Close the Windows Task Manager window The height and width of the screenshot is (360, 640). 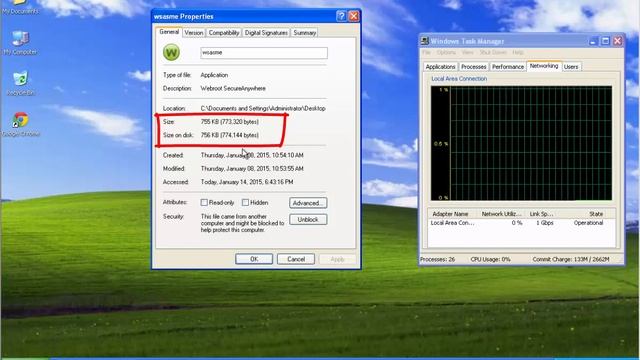tap(618, 41)
